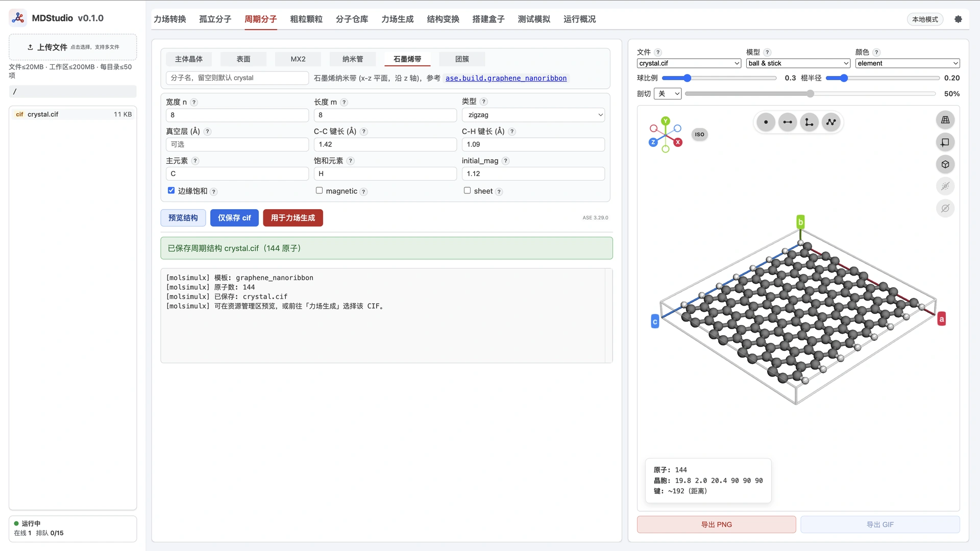Image resolution: width=980 pixels, height=551 pixels.
Task: Select the bond distance measurement tool
Action: click(788, 122)
